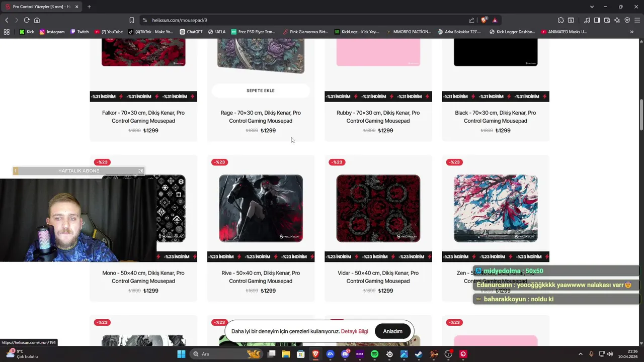The image size is (644, 362).
Task: Open the YouTube bookmark
Action: click(108, 32)
